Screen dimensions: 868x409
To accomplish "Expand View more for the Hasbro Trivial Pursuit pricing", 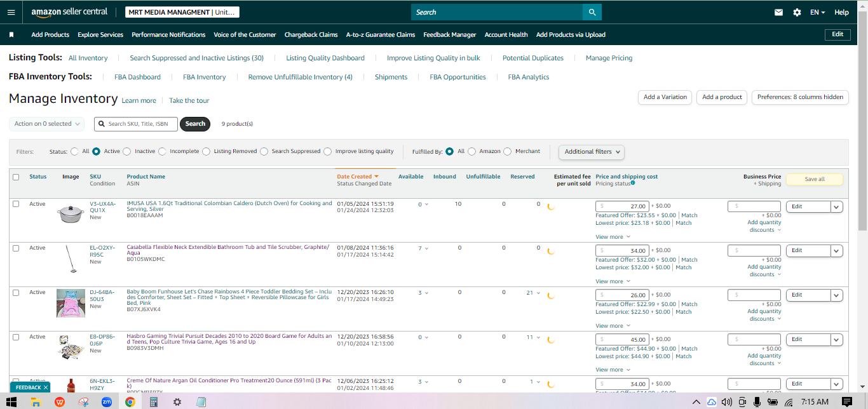I will click(613, 370).
